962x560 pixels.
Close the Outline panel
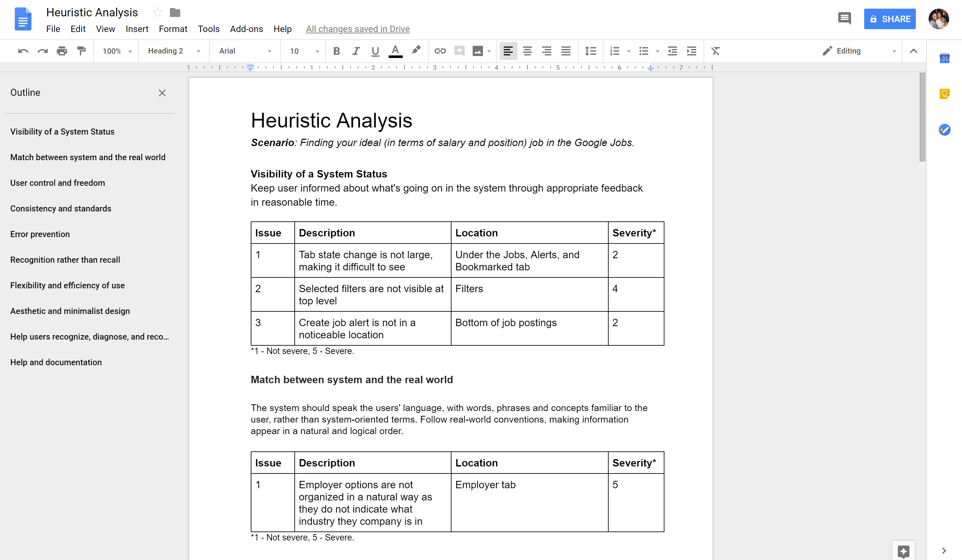[x=162, y=93]
